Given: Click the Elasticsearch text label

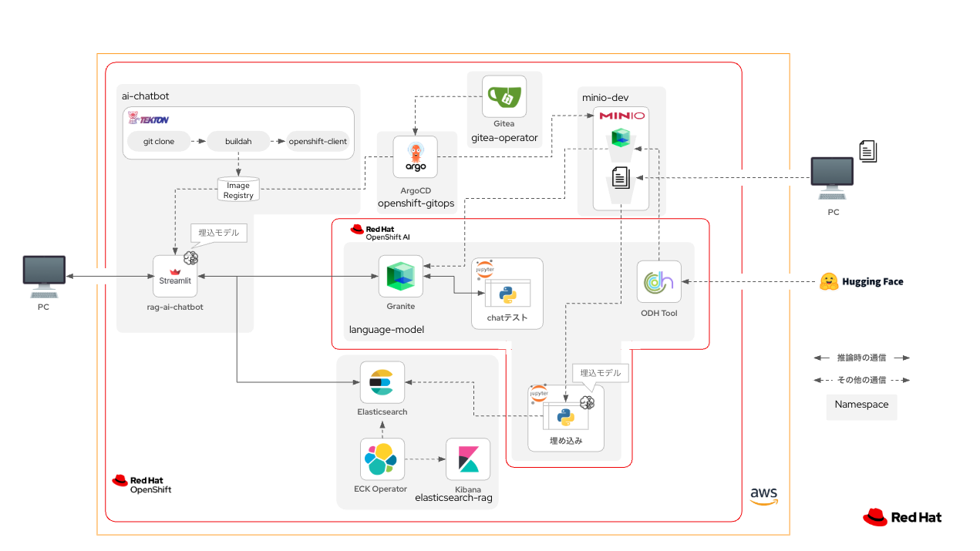Looking at the screenshot, I should pos(382,412).
